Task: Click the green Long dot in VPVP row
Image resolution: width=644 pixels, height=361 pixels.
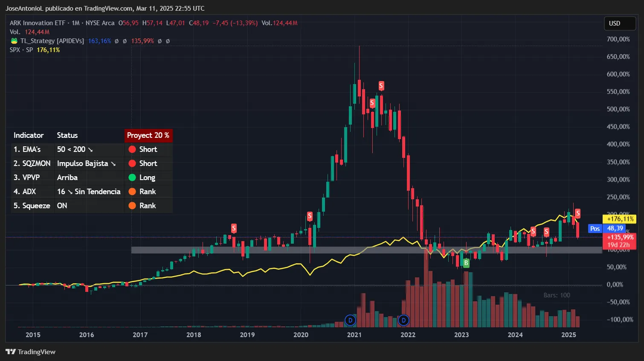Action: click(132, 178)
